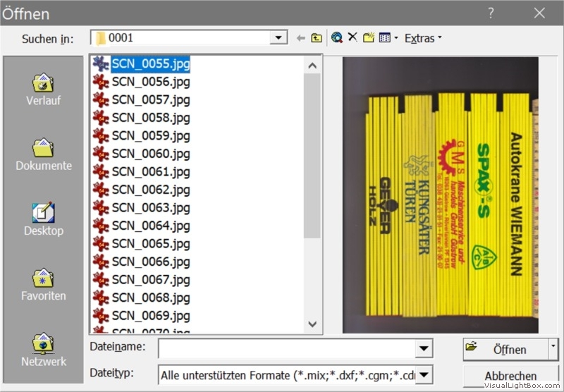Click into the Dateiname input field
The height and width of the screenshot is (392, 564).
[287, 348]
